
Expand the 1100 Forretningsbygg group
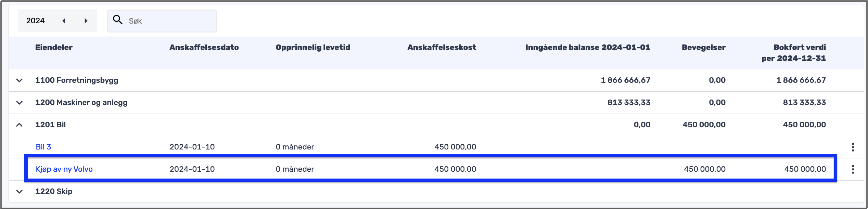20,80
